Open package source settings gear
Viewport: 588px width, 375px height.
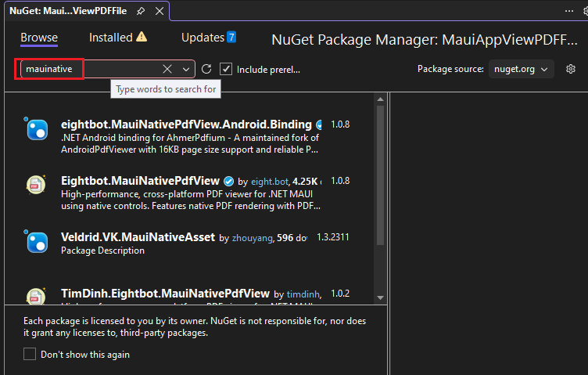[x=571, y=69]
